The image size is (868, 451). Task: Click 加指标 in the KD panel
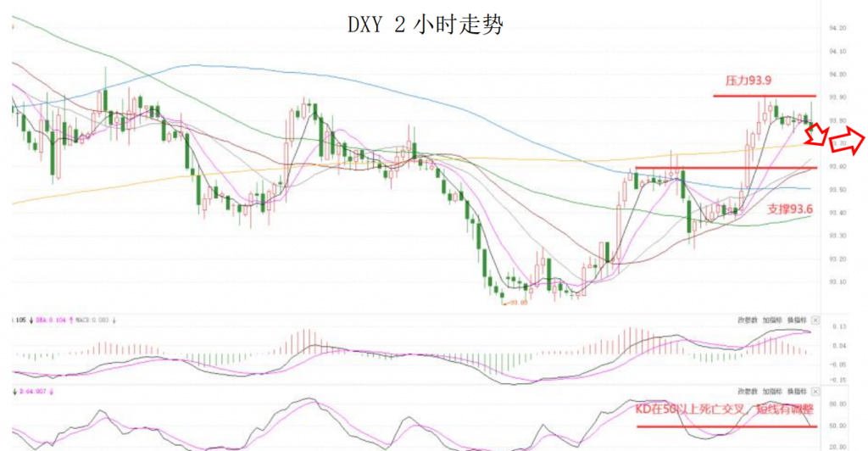tap(772, 392)
